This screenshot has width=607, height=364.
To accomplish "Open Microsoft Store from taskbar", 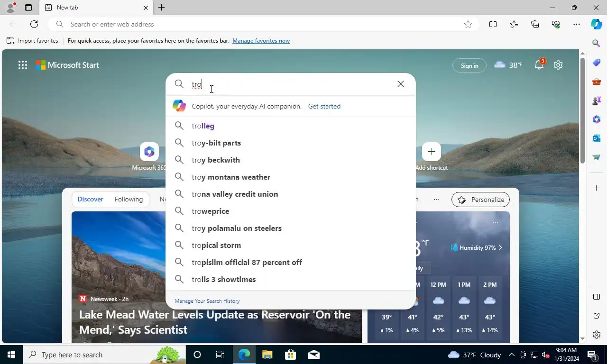I will tap(290, 355).
